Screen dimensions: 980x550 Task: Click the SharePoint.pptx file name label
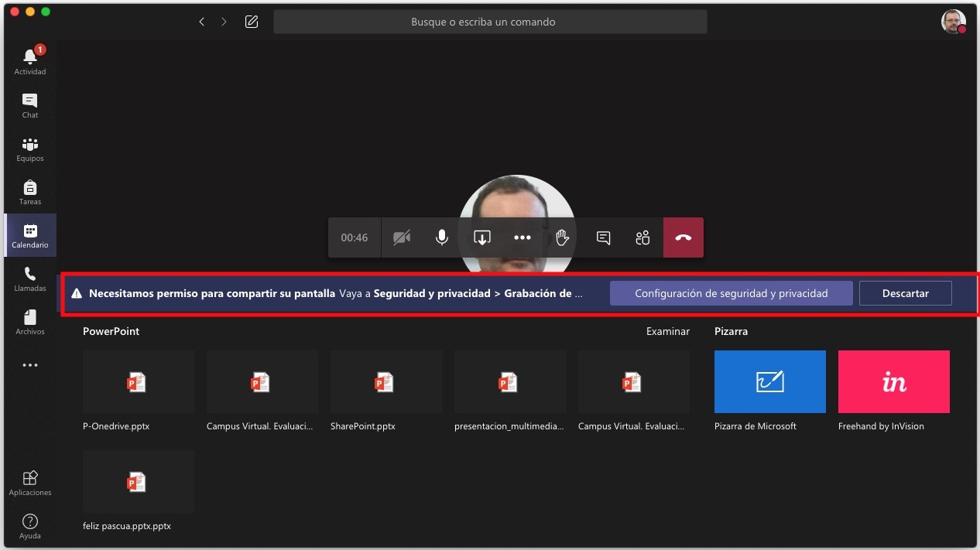click(363, 426)
